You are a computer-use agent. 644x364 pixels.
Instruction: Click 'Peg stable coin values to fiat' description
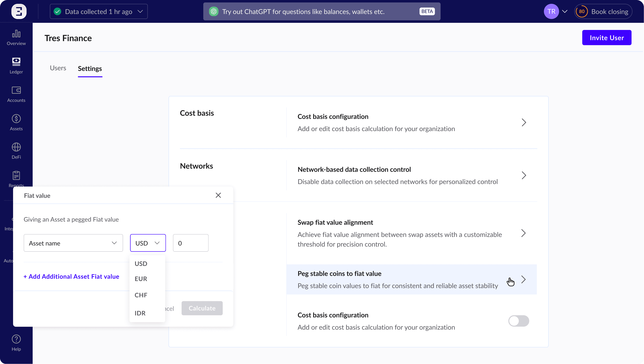[x=398, y=286]
